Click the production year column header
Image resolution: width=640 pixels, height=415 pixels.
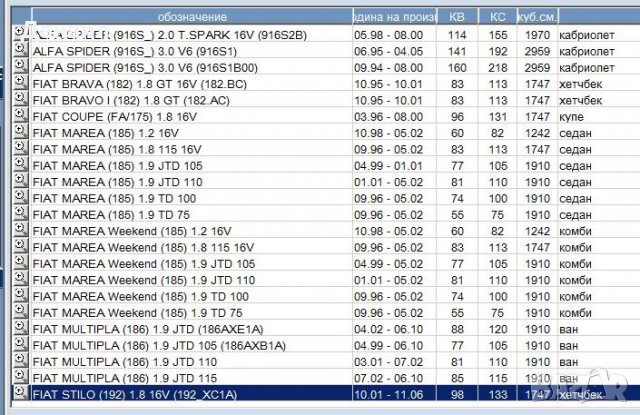pos(395,17)
